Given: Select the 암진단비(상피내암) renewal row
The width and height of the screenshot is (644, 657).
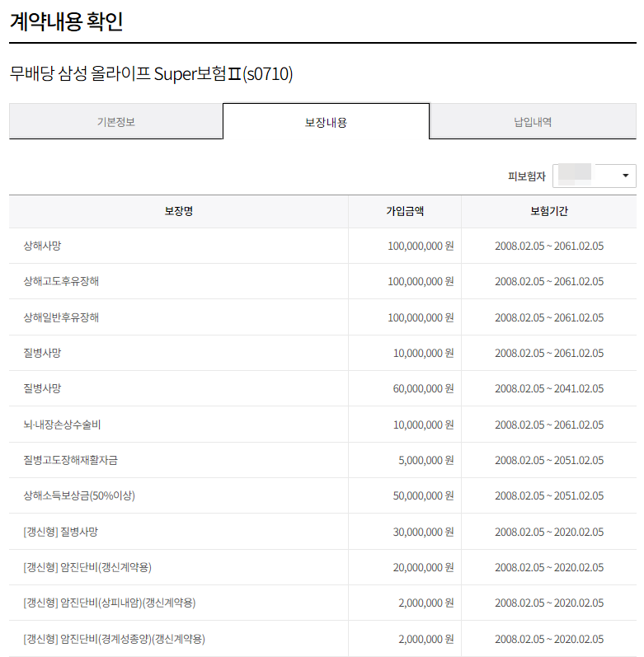Looking at the screenshot, I should click(322, 603).
